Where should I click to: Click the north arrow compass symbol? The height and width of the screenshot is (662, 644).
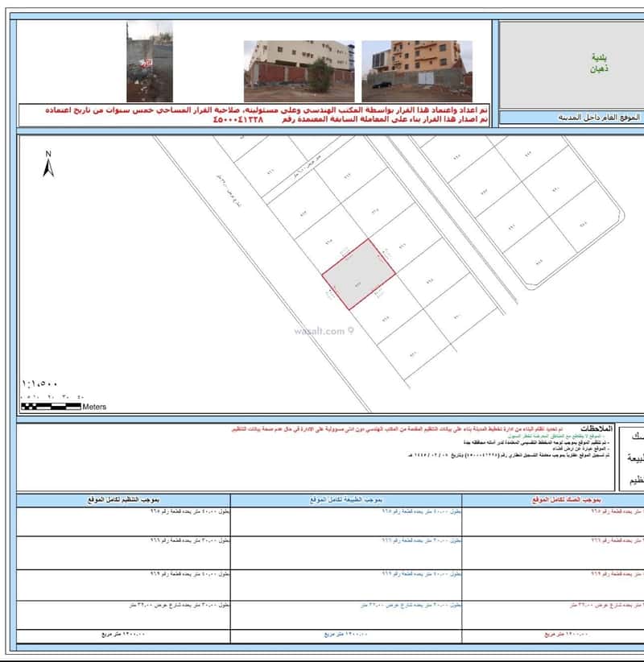[x=48, y=163]
